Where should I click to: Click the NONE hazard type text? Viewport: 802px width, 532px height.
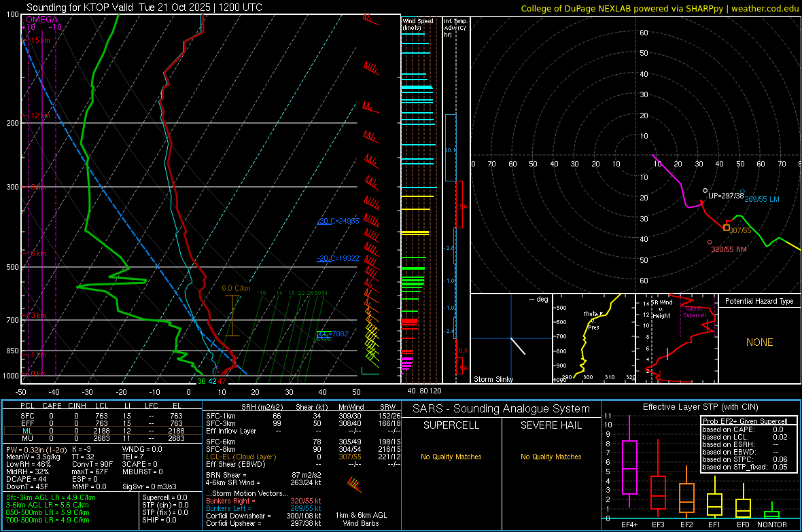759,342
